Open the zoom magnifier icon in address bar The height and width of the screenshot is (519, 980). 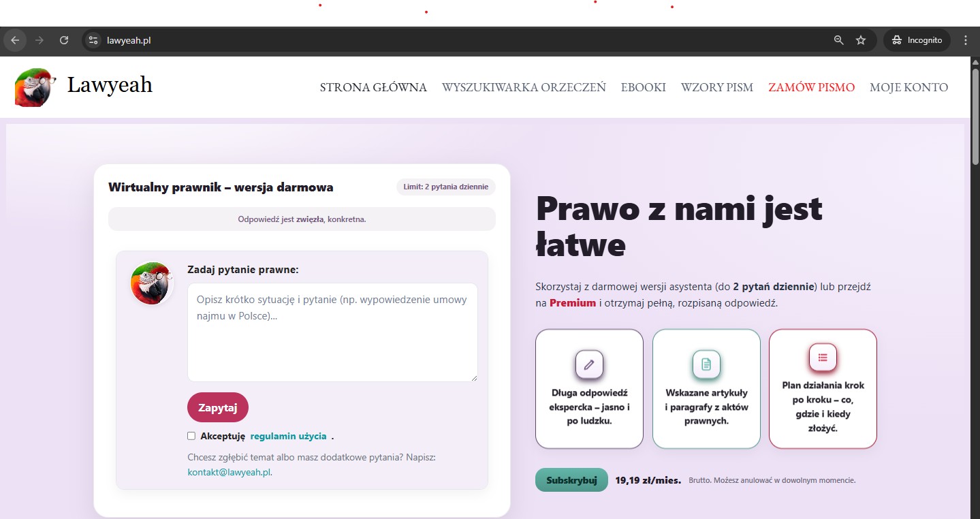(839, 40)
